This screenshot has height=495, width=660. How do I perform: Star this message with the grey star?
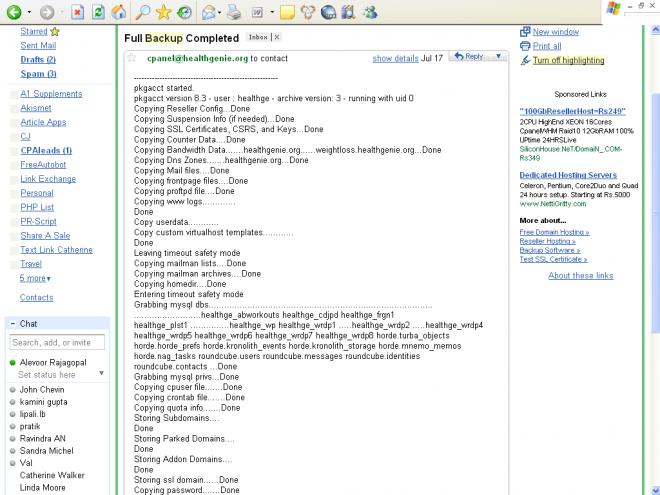(x=132, y=58)
